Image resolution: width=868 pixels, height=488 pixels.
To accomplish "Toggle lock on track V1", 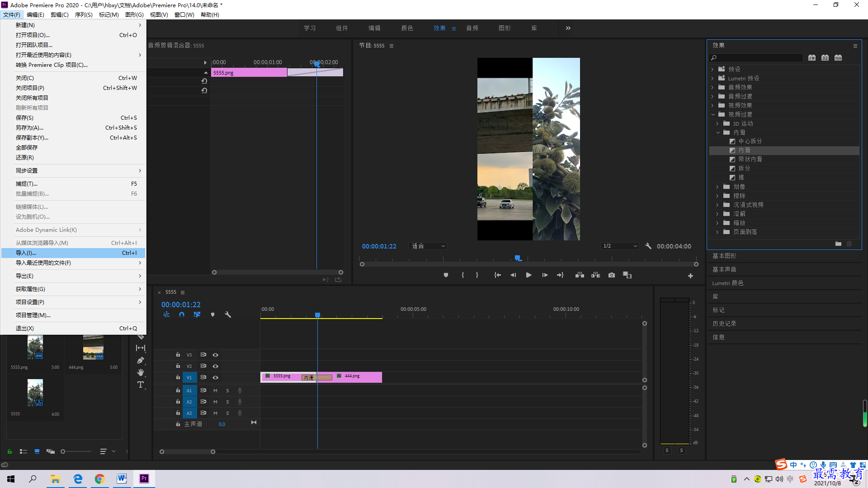I will click(x=178, y=377).
